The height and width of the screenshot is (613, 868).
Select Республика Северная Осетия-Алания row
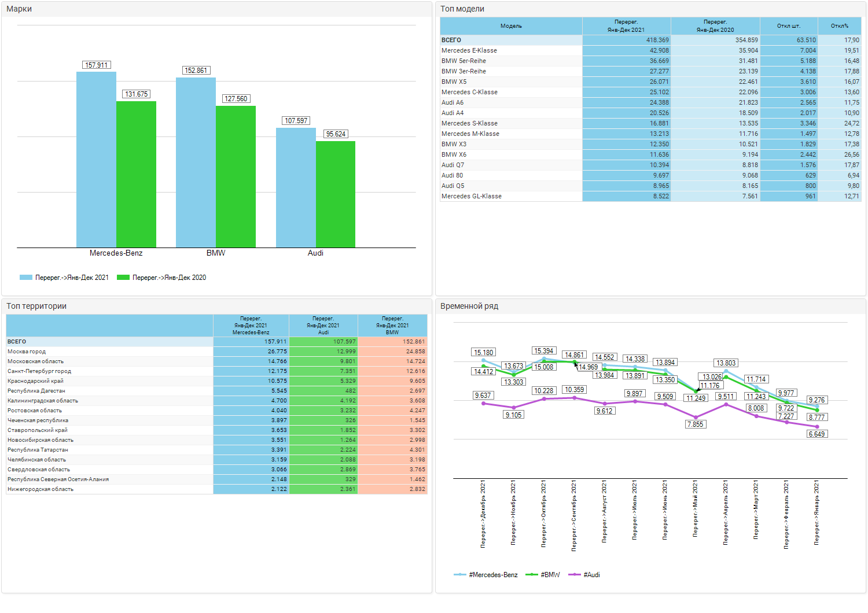pyautogui.click(x=216, y=479)
